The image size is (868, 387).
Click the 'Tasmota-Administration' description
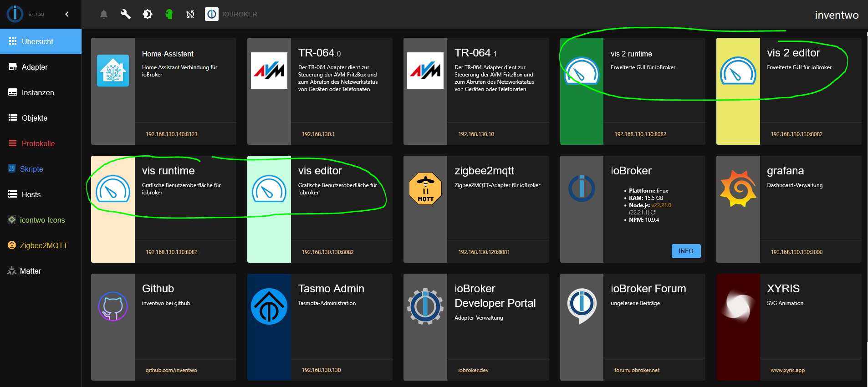pos(327,303)
